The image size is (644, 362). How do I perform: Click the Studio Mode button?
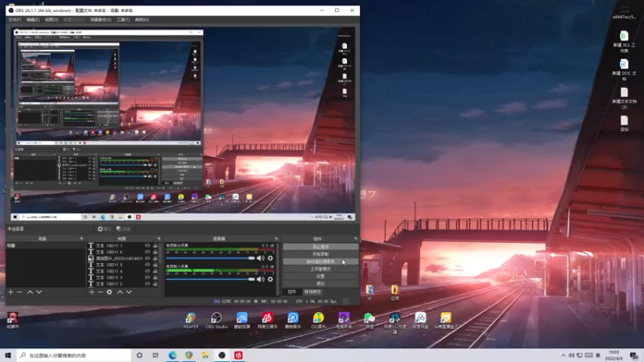tap(320, 269)
